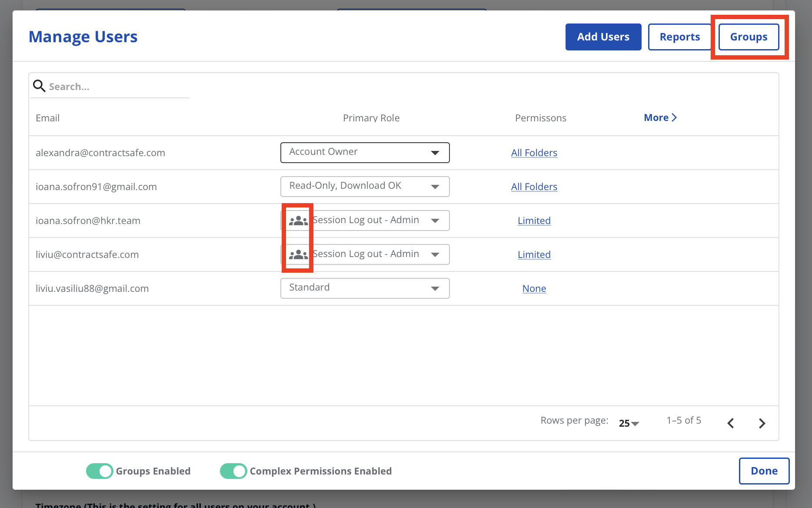Go to previous page with left arrow
Viewport: 812px width, 508px height.
[x=731, y=423]
